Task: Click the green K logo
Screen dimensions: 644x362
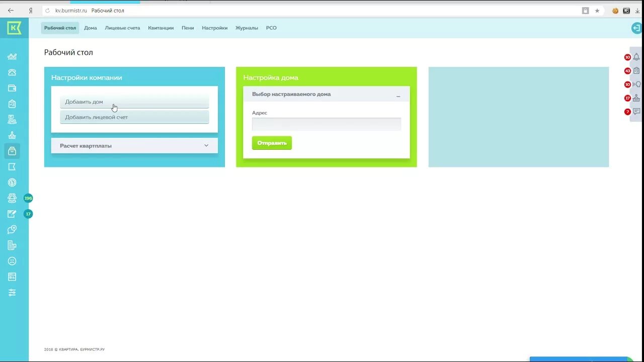Action: (x=14, y=28)
